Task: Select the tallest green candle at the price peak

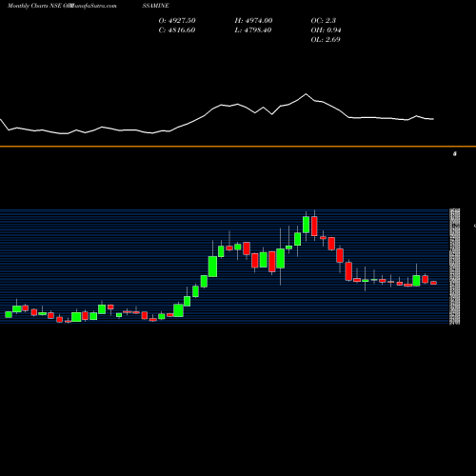Action: tap(306, 225)
